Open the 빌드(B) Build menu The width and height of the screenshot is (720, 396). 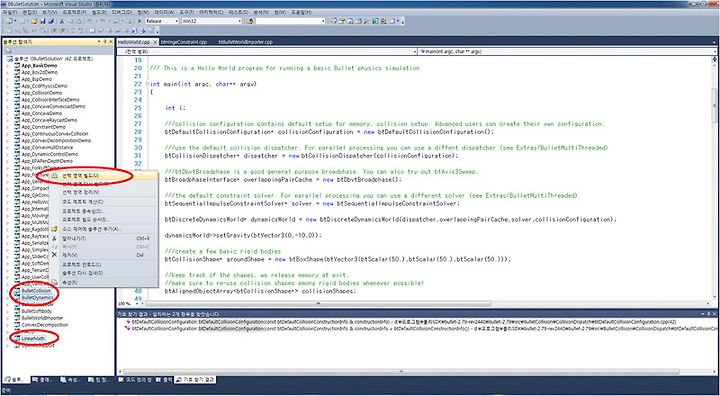coord(99,12)
